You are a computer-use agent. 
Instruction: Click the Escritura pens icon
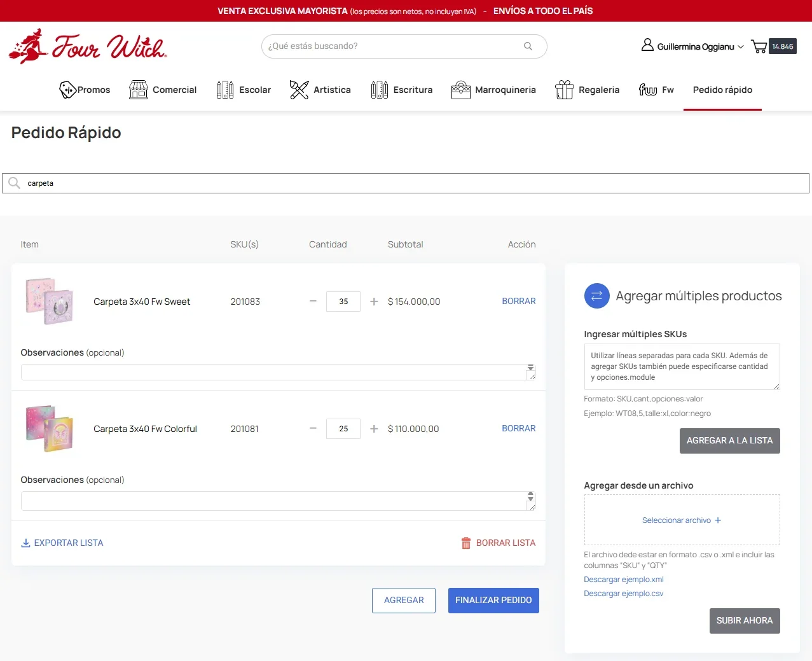(x=380, y=90)
